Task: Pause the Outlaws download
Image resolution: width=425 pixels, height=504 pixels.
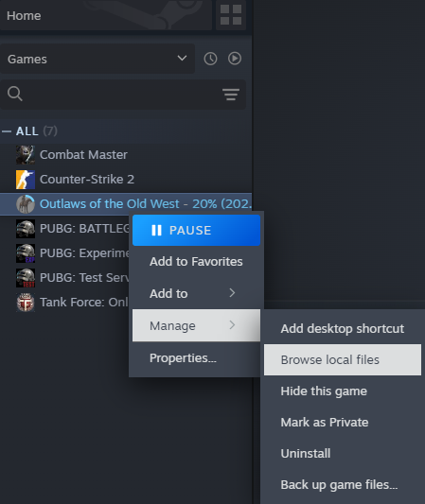Action: 196,230
